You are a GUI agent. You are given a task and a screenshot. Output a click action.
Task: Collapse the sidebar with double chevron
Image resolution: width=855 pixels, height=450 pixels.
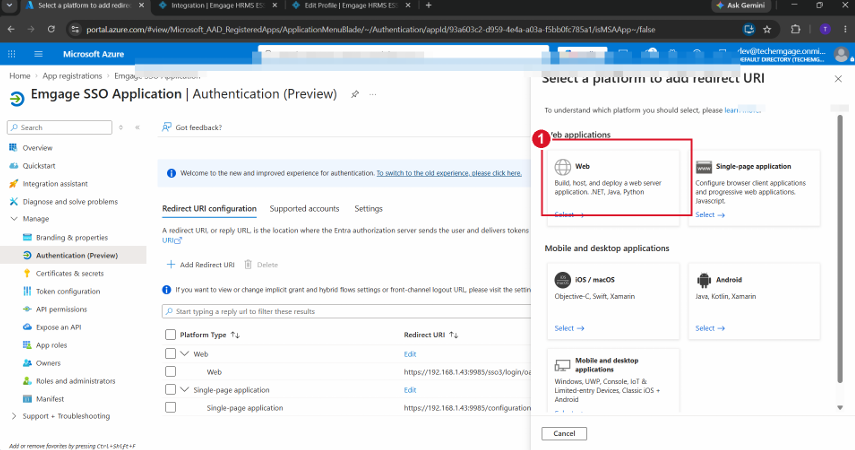(137, 127)
